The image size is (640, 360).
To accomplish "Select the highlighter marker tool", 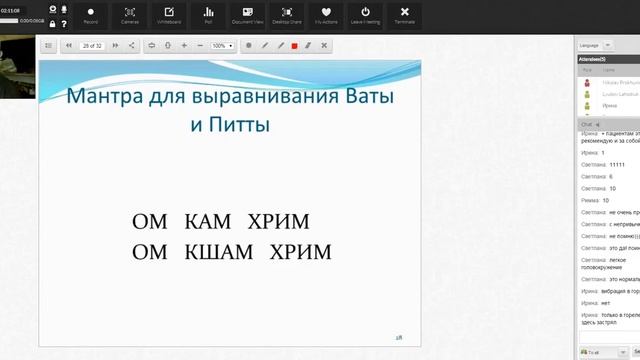I will pyautogui.click(x=281, y=46).
